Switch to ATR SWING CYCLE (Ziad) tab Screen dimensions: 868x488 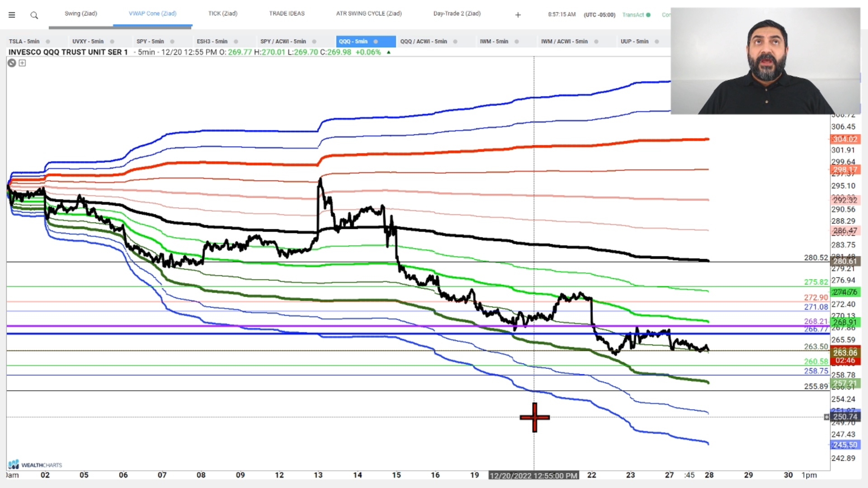369,14
